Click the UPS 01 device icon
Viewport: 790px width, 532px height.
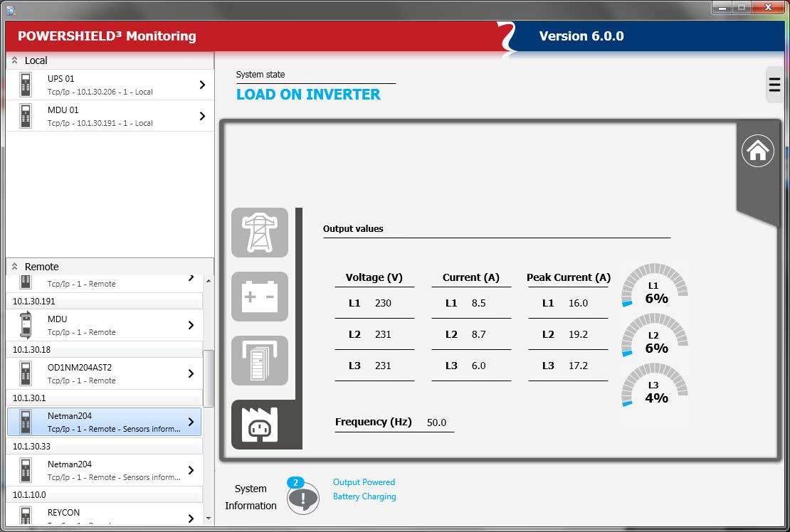coord(26,85)
